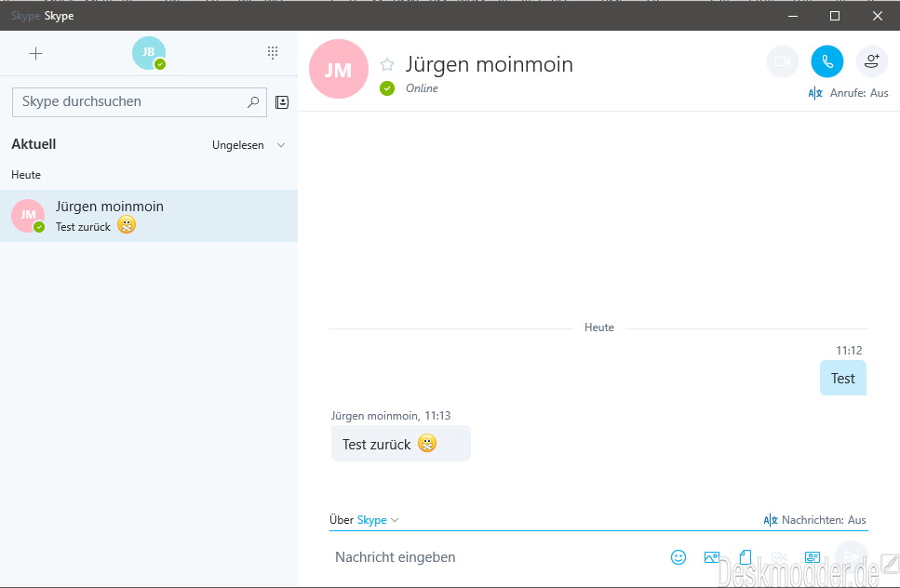Start a video call with Jürgen
Screen dimensions: 900x588
[783, 61]
